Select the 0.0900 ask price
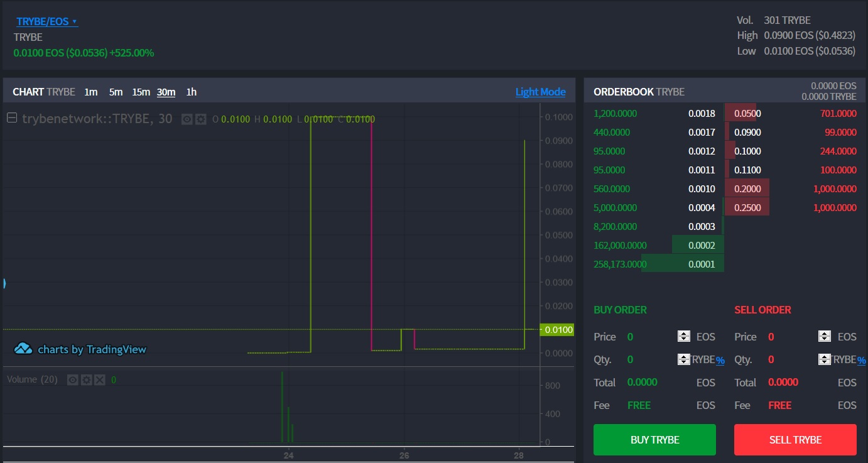Image resolution: width=868 pixels, height=463 pixels. click(x=747, y=133)
